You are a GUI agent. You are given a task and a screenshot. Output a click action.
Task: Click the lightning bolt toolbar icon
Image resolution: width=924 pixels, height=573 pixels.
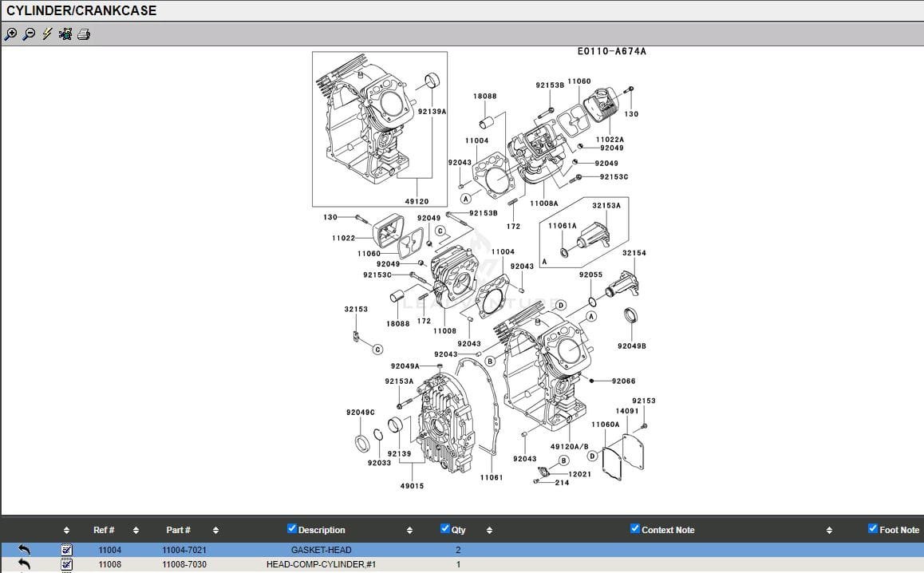click(x=47, y=34)
